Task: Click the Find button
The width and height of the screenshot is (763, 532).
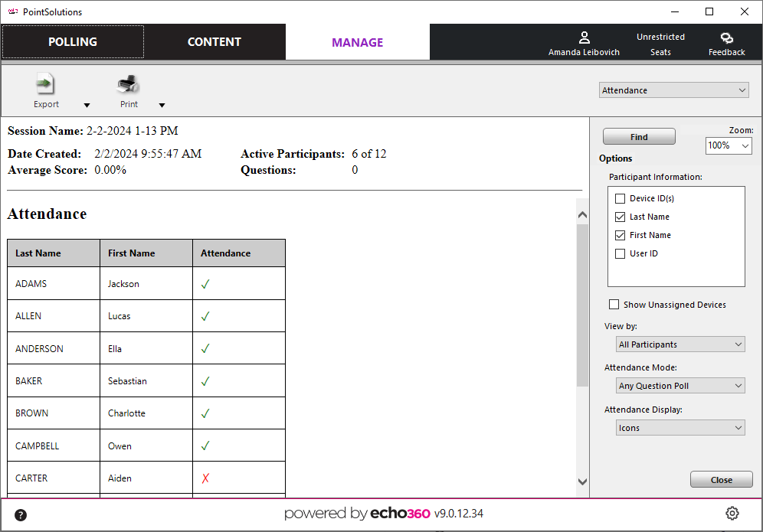Action: [639, 137]
